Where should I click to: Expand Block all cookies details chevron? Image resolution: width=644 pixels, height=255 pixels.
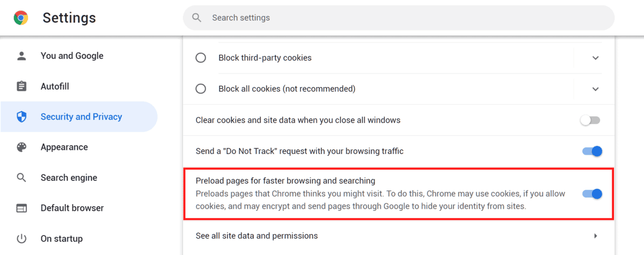tap(596, 89)
